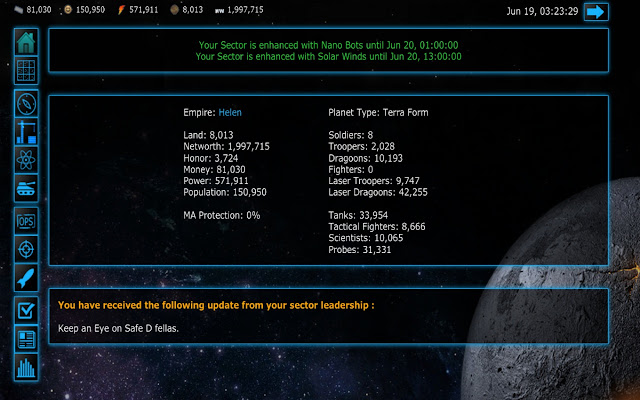Click the Tactical Fighters: 8,666 row
The height and width of the screenshot is (400, 640).
(x=377, y=227)
